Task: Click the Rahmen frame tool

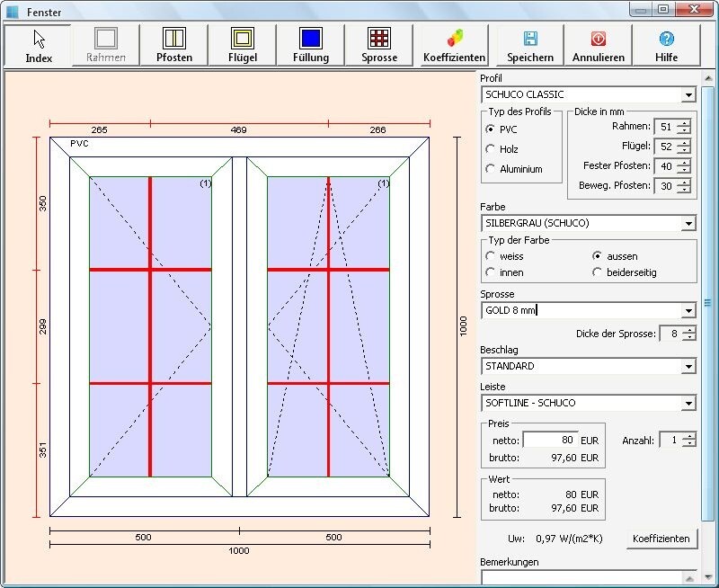Action: (x=106, y=46)
